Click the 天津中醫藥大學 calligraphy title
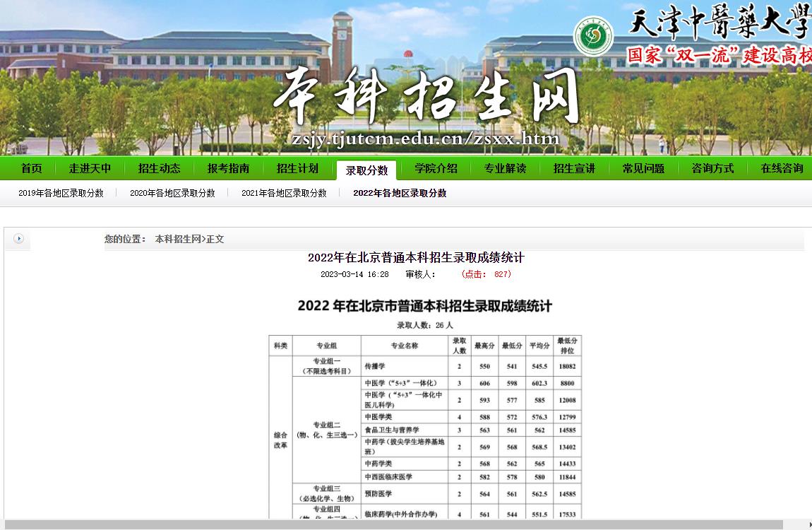 coord(720,23)
